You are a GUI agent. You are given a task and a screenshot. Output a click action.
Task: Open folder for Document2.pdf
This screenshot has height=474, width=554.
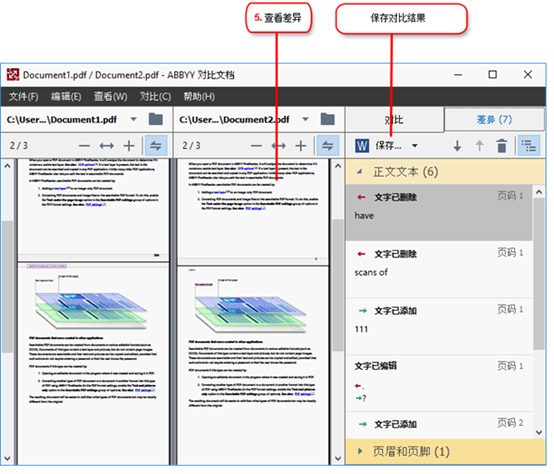(328, 119)
